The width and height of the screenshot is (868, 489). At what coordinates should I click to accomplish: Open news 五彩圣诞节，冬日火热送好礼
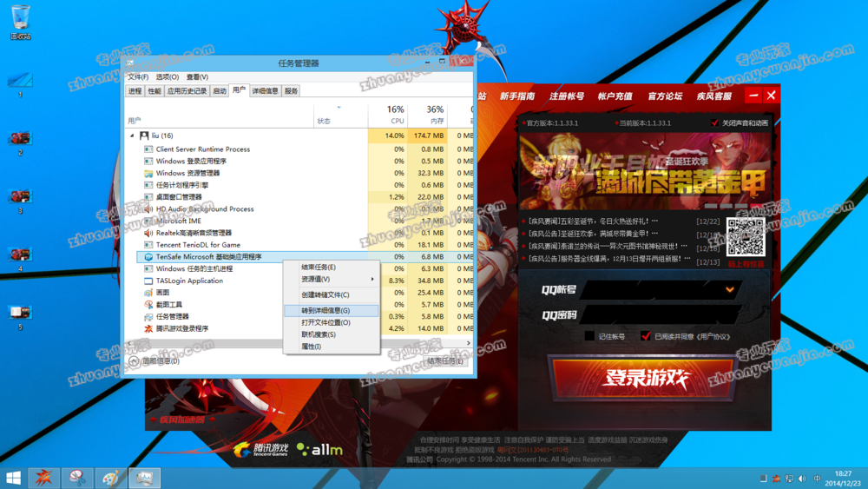coord(593,221)
